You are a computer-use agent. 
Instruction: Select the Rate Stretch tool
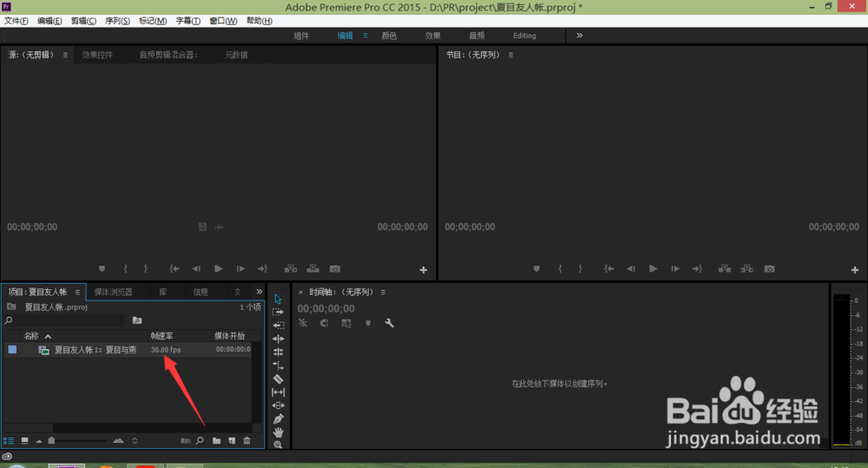(278, 366)
